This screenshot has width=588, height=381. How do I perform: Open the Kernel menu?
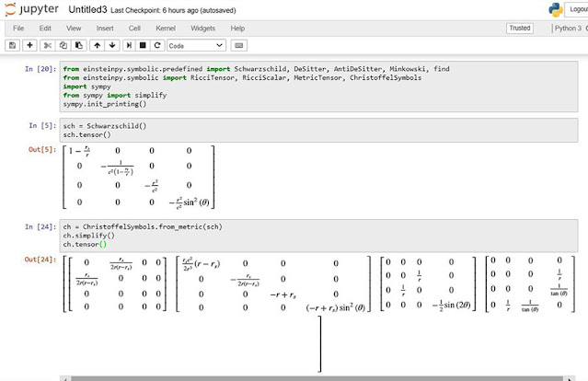point(166,29)
